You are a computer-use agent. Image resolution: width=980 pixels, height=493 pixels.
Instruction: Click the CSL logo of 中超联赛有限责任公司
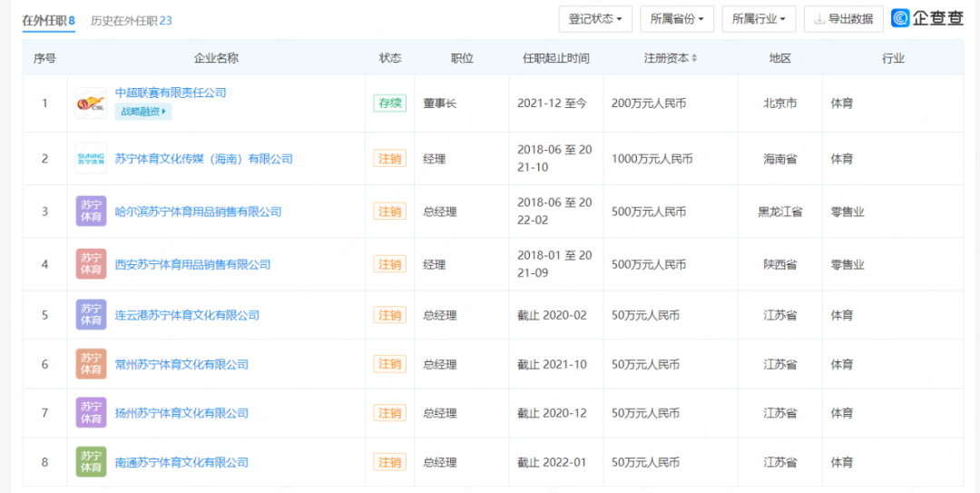point(92,104)
